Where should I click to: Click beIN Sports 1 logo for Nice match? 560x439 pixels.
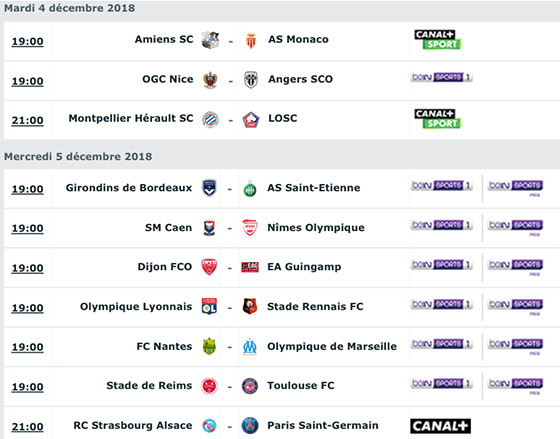tap(442, 78)
